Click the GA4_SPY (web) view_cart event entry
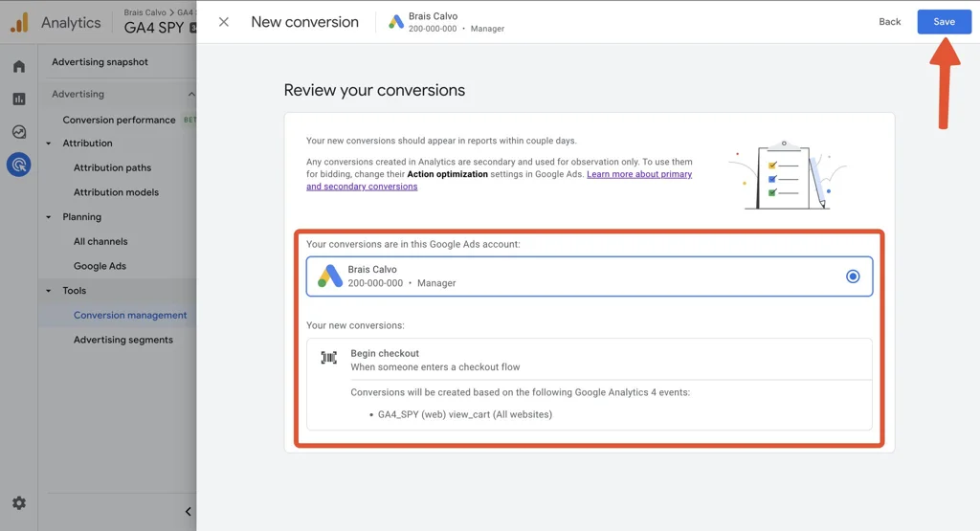This screenshot has height=531, width=980. click(465, 415)
